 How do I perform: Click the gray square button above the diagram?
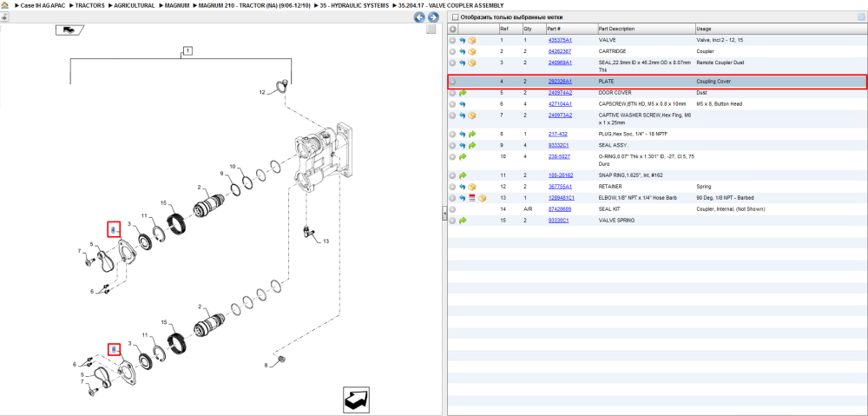pos(431,30)
